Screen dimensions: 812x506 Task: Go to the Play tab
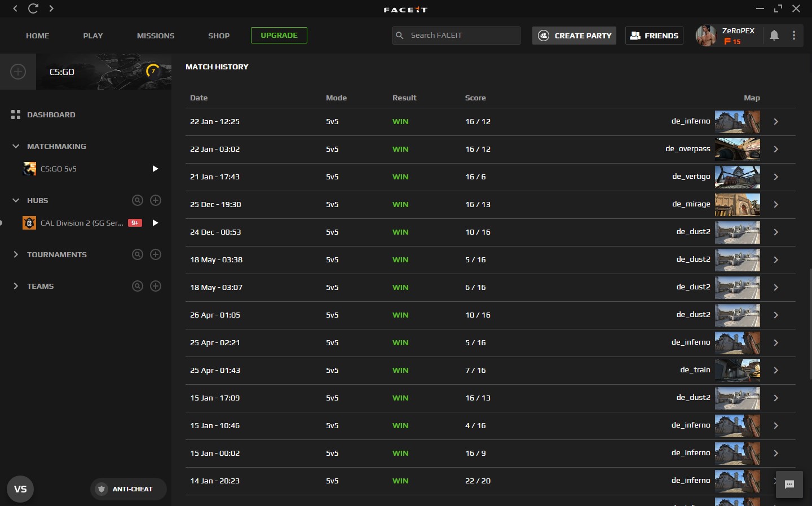(93, 36)
